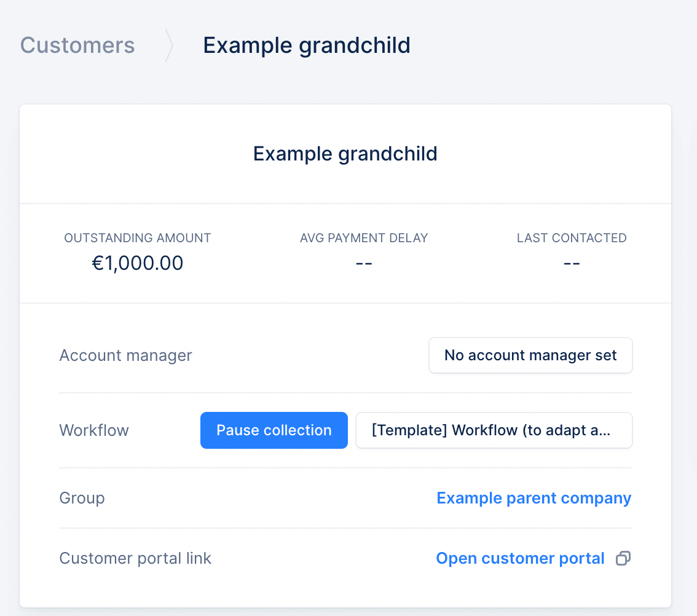Click the Last Contacted label

point(572,238)
